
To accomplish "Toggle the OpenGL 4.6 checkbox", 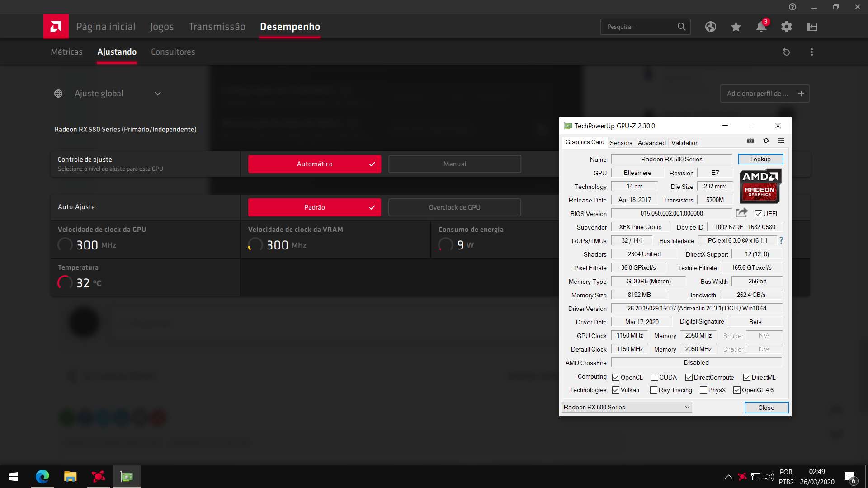I will coord(737,390).
